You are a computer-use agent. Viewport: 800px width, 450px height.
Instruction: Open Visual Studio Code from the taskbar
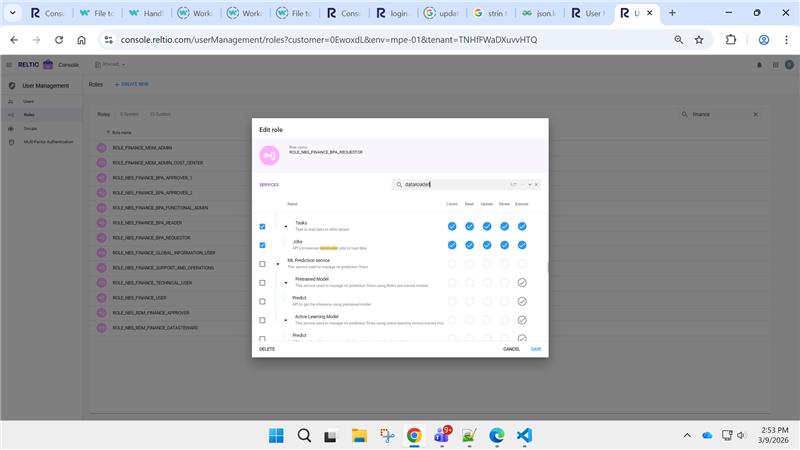pos(524,435)
